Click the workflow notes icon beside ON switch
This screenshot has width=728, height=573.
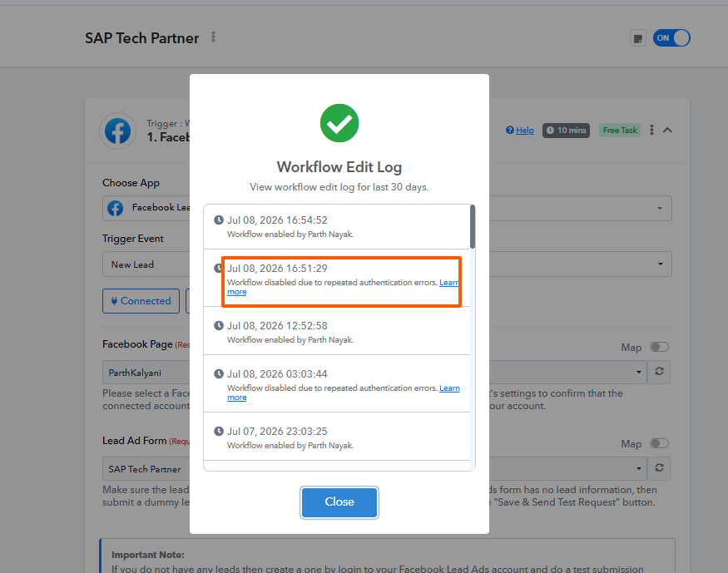coord(638,38)
